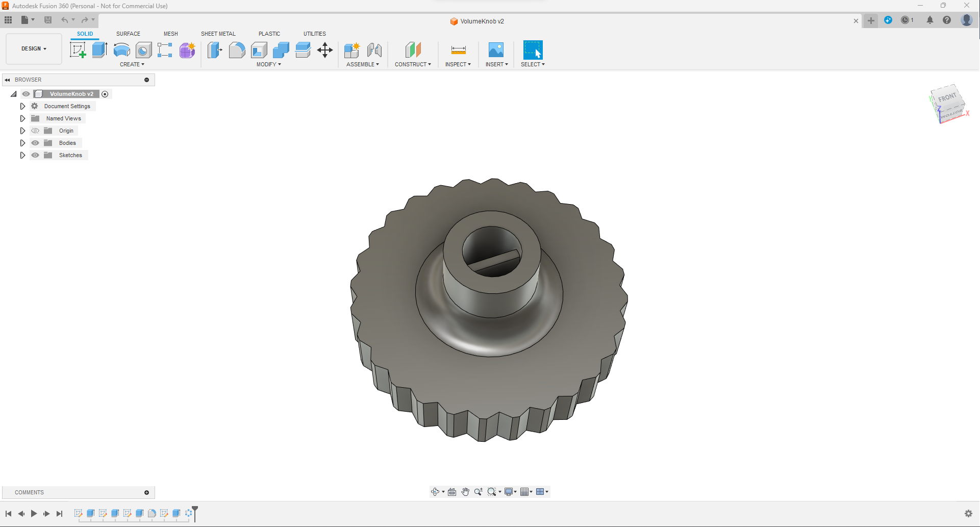This screenshot has height=527, width=980.
Task: Select the Create Sketch tool
Action: [x=78, y=50]
